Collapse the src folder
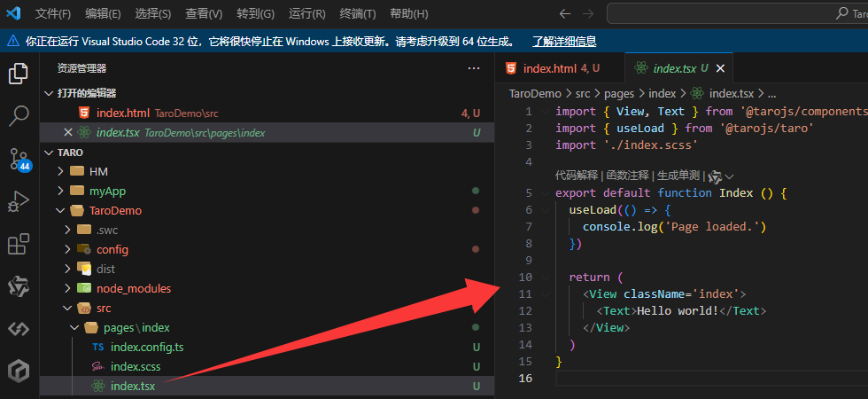This screenshot has height=399, width=868. pyautogui.click(x=67, y=309)
